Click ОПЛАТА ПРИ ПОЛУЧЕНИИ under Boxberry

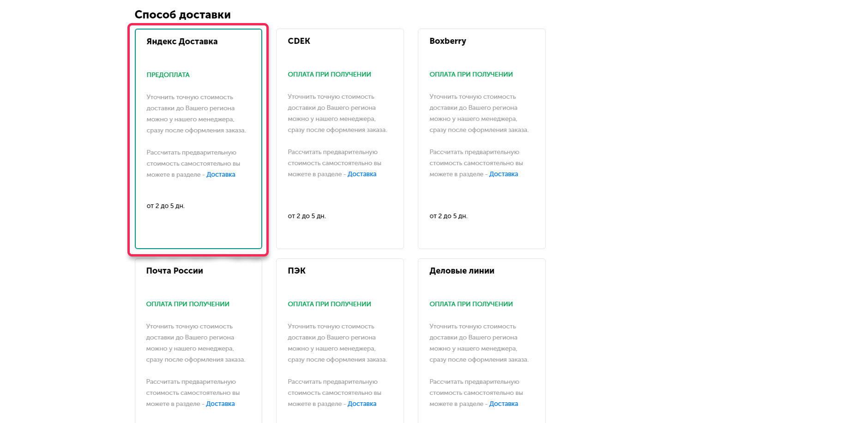[x=471, y=74]
